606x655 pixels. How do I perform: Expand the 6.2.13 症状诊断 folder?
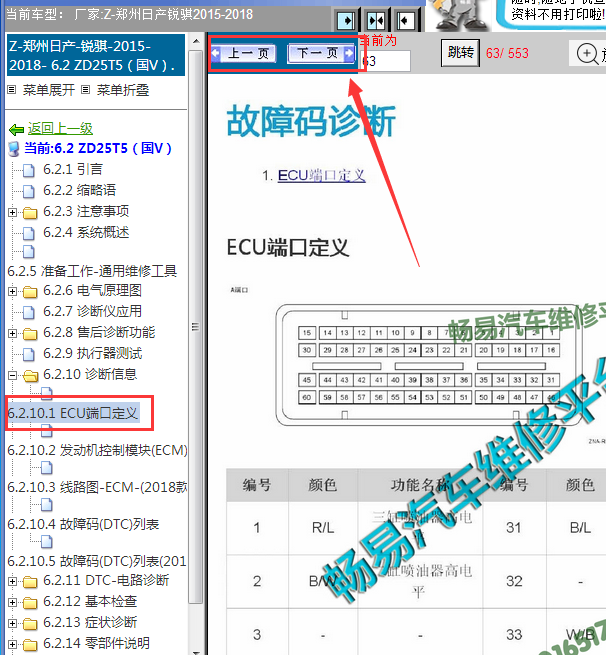13,623
